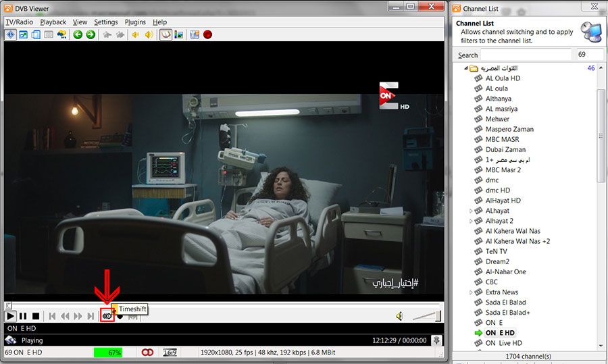Activate the Timeshift button
The height and width of the screenshot is (364, 608).
coord(107,316)
